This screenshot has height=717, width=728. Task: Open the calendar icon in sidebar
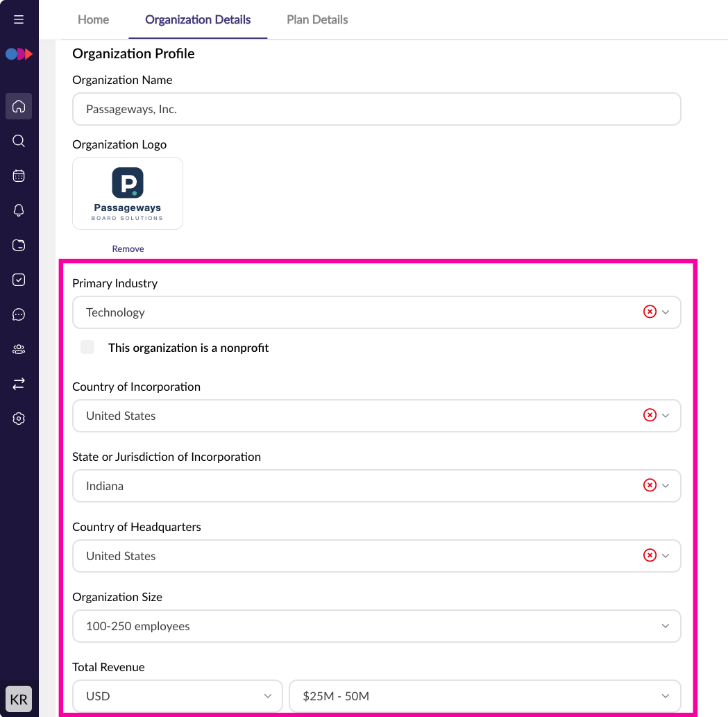click(x=19, y=176)
